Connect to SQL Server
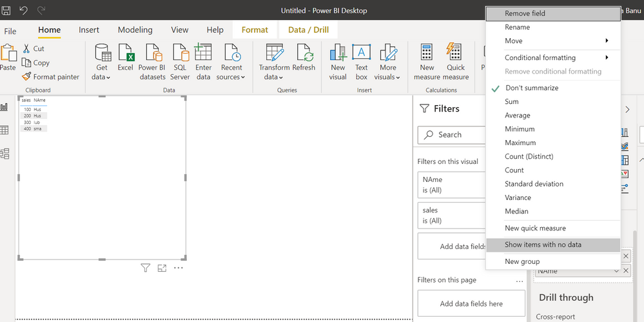This screenshot has width=644, height=322. click(180, 62)
